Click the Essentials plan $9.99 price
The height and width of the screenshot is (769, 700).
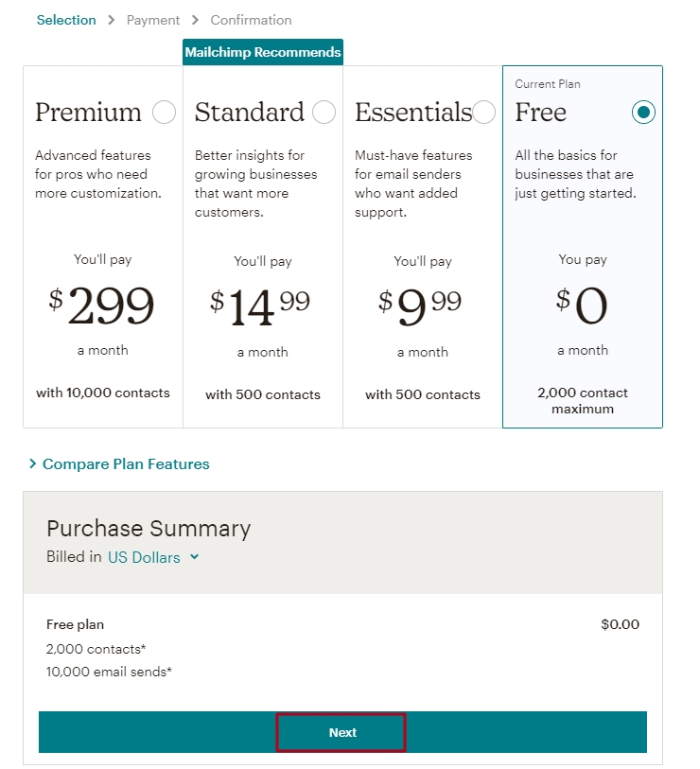420,306
